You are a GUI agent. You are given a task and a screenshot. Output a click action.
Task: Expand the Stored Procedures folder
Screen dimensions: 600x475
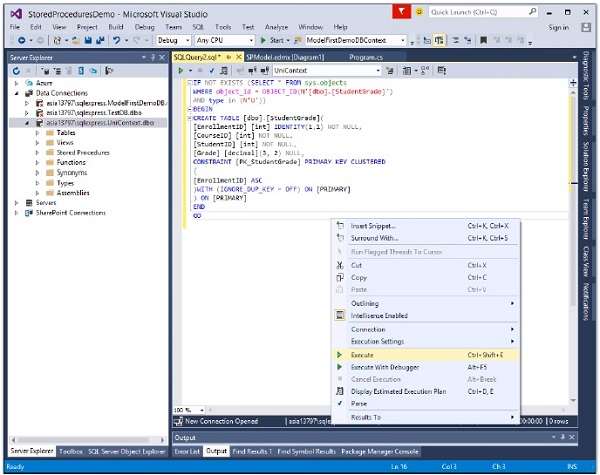coord(78,152)
